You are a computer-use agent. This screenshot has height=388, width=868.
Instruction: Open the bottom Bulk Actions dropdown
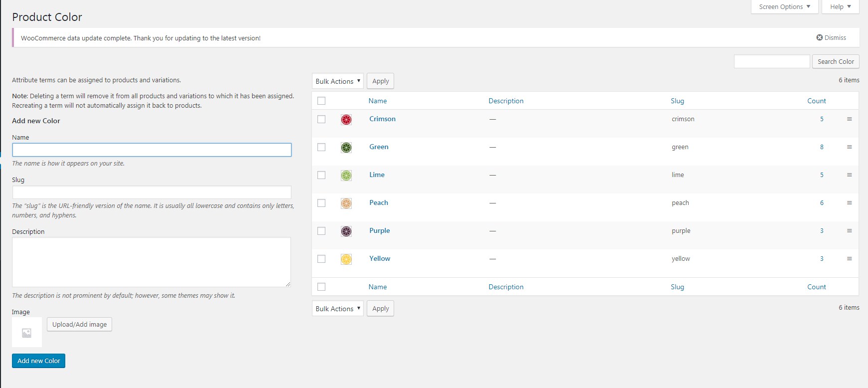(338, 309)
